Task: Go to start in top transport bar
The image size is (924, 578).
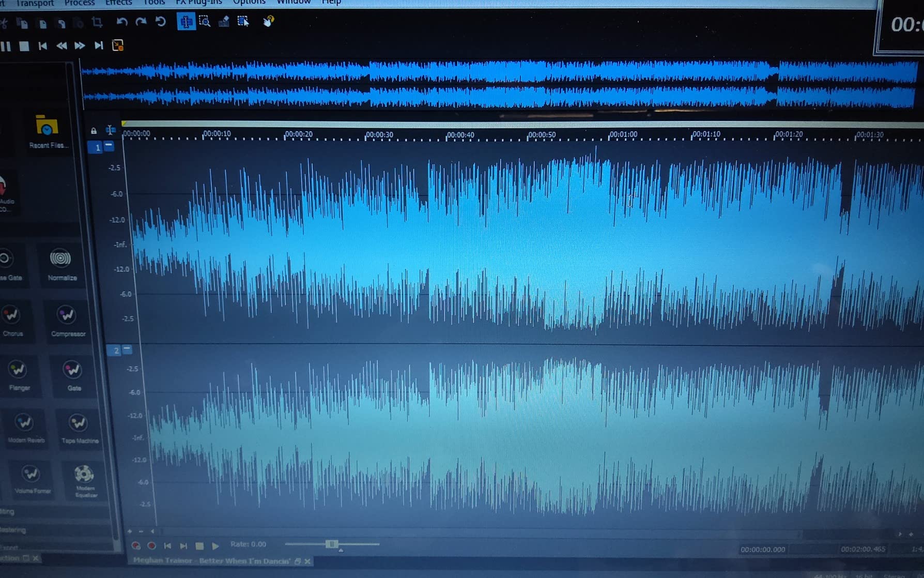Action: click(x=42, y=46)
